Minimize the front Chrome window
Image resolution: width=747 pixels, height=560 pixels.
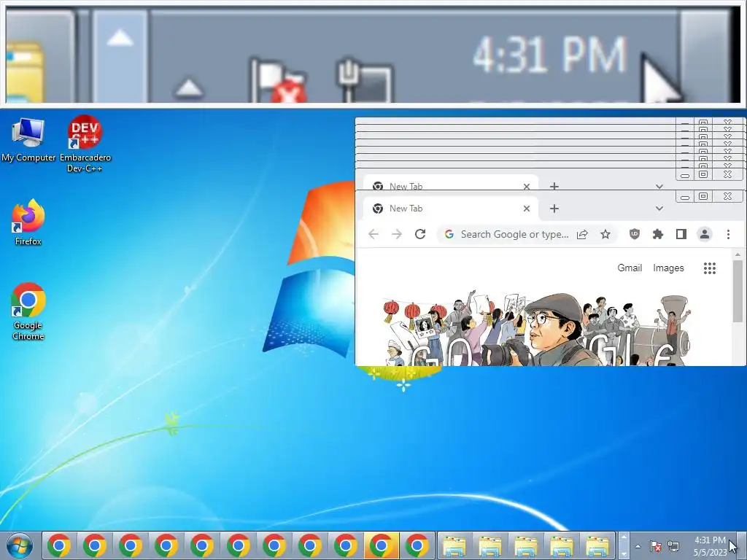[685, 197]
